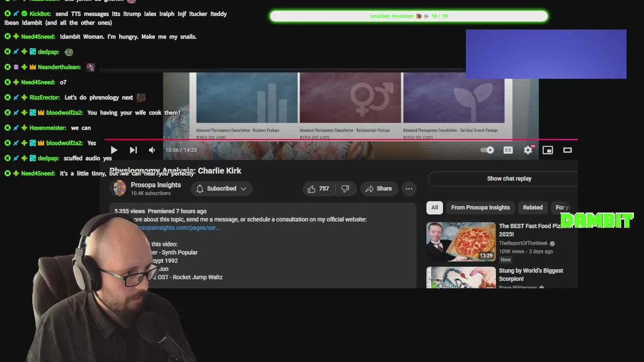Open the Subscribed notification dropdown
The height and width of the screenshot is (362, 644).
pos(221,189)
